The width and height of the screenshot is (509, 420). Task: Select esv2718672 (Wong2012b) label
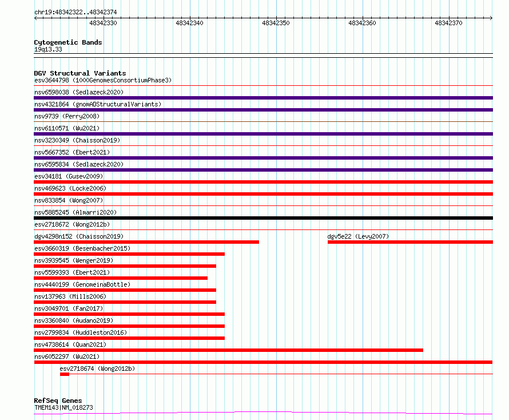click(x=72, y=224)
